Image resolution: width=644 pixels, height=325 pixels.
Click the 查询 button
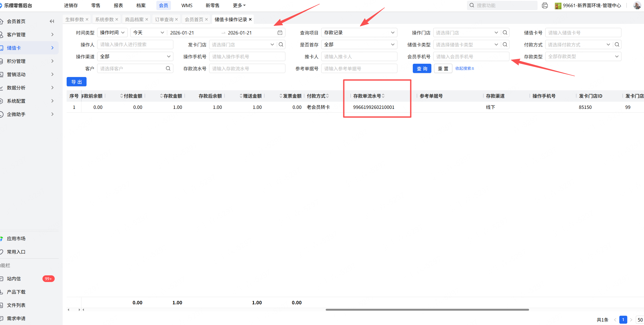422,69
